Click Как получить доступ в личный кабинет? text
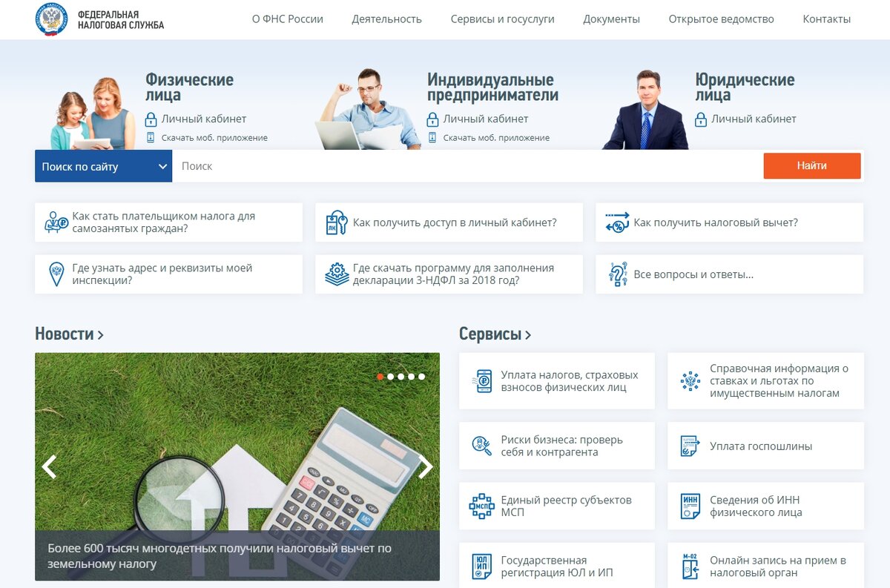Viewport: 890px width, 588px height. point(455,222)
